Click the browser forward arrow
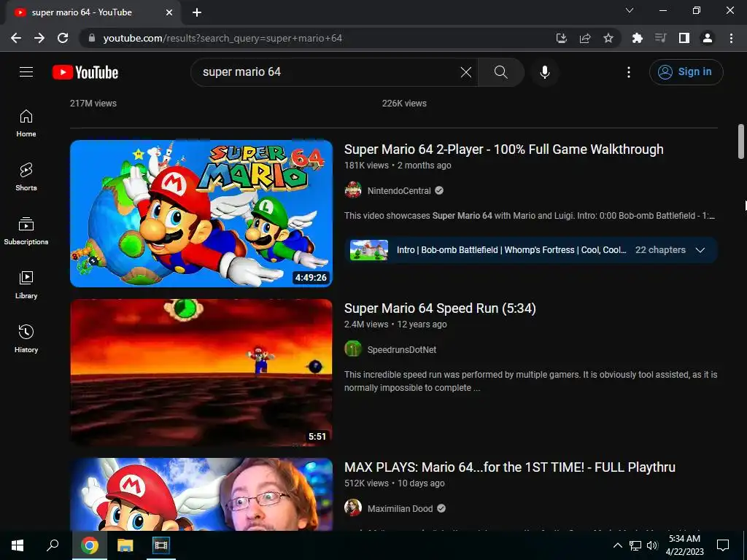Screen dimensions: 747x560 [x=39, y=38]
